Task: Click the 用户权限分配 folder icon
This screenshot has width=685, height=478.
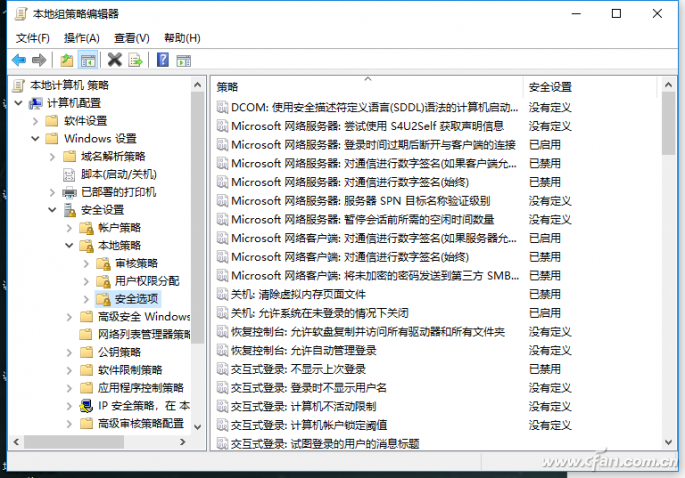Action: pyautogui.click(x=104, y=281)
